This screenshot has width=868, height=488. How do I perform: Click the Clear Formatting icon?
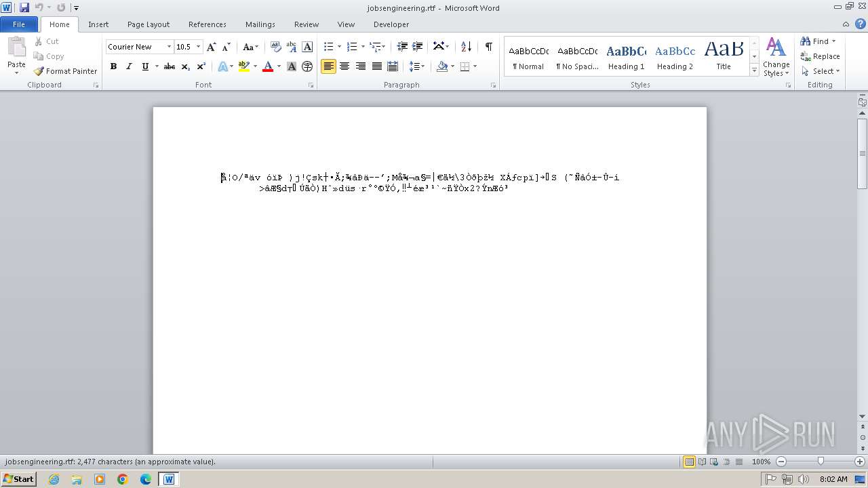point(275,47)
